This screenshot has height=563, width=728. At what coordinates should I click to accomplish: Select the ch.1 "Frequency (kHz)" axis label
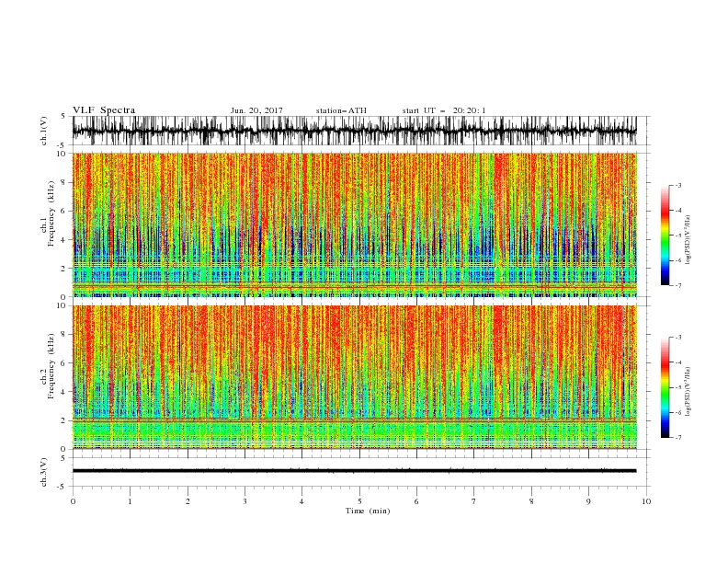(51, 213)
